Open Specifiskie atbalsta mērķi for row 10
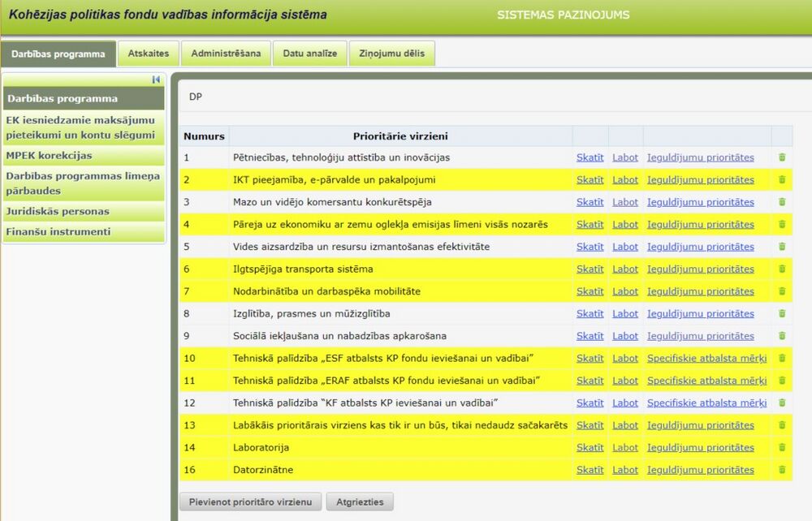The image size is (812, 521). 707,358
